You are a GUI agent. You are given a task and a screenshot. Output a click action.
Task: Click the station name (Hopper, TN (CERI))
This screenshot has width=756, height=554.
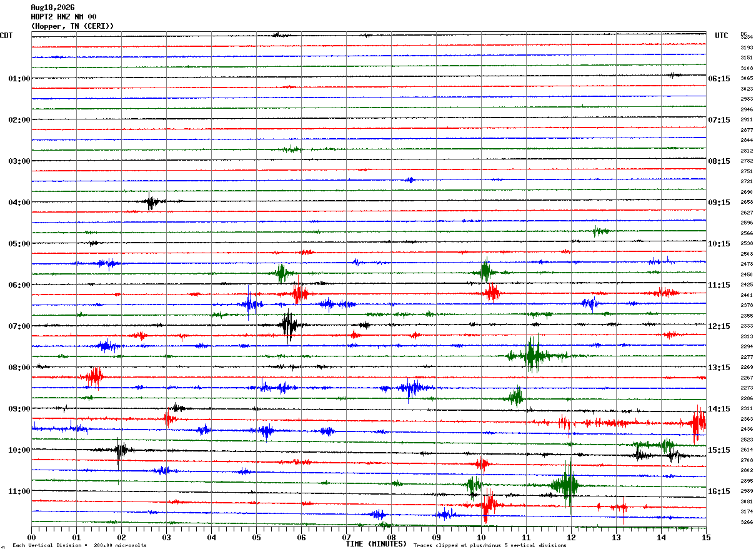pyautogui.click(x=72, y=26)
